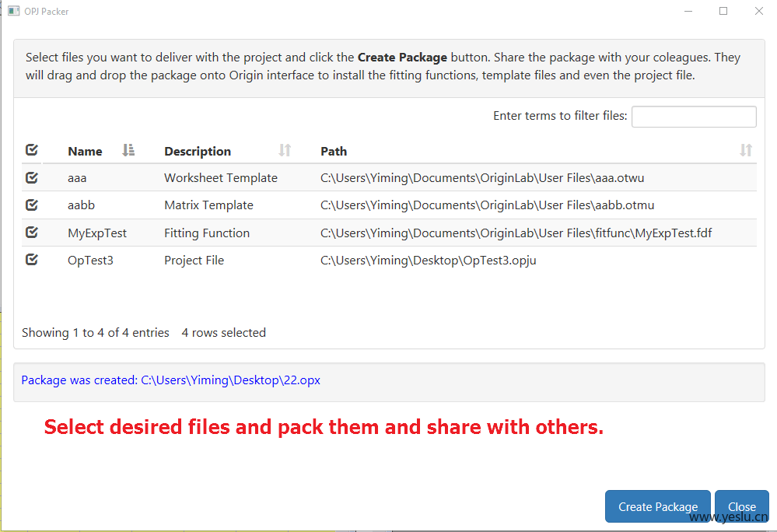Toggle the select-all checkbox in the table header
The image size is (777, 532).
(32, 149)
